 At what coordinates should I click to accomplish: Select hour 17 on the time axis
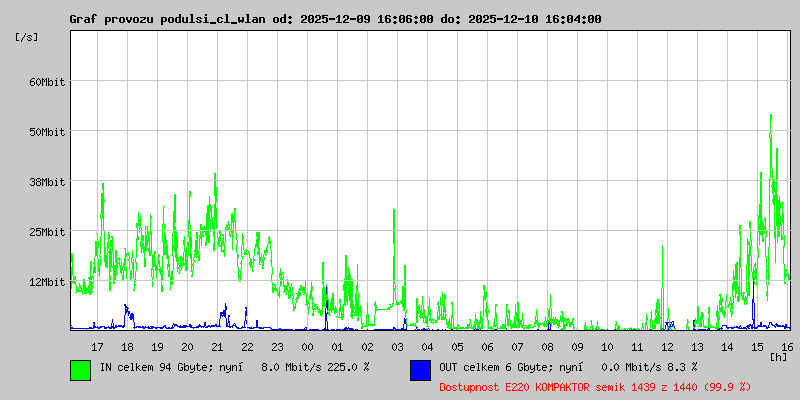pyautogui.click(x=97, y=346)
